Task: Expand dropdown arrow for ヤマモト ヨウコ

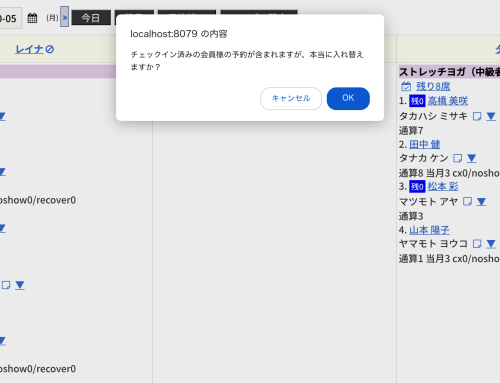Action: [491, 244]
